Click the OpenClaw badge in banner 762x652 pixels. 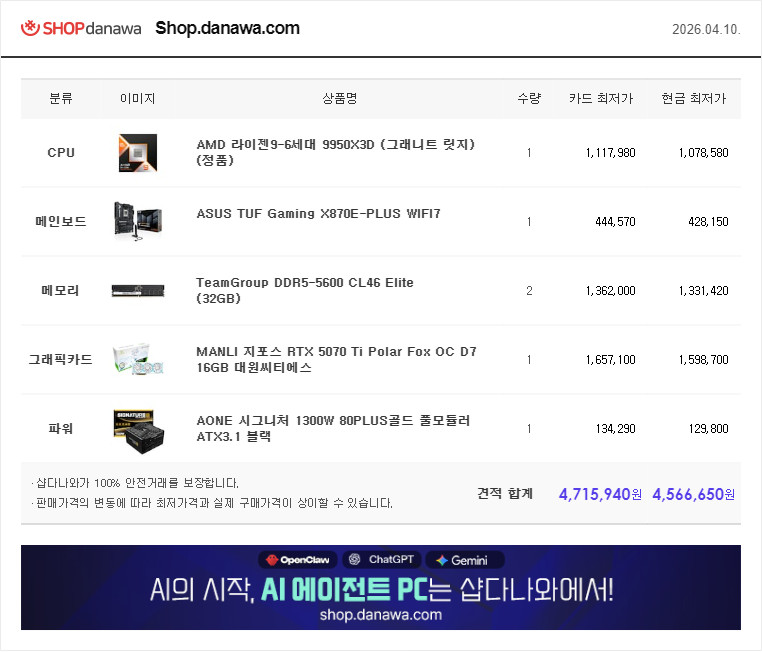pos(298,560)
